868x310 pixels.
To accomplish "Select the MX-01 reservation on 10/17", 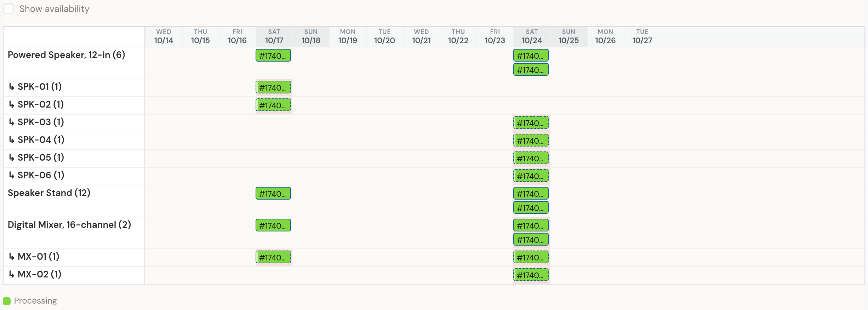I will 273,257.
